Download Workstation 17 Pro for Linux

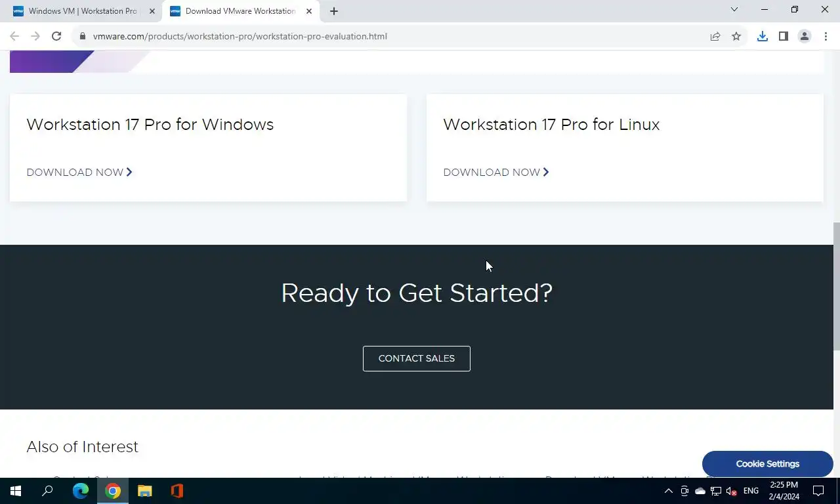(x=496, y=172)
